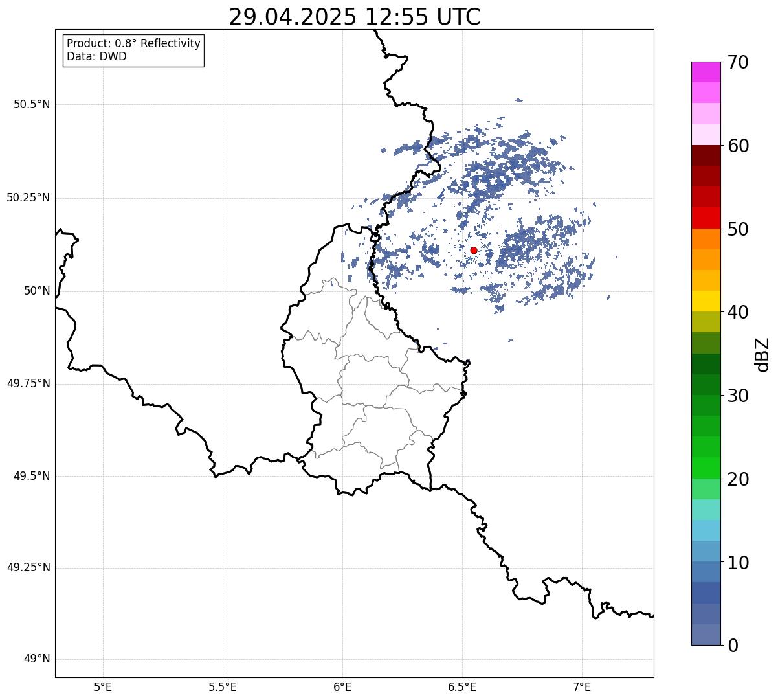Image resolution: width=778 pixels, height=700 pixels.
Task: Click the 40 colorbar tick label
Action: click(x=738, y=312)
